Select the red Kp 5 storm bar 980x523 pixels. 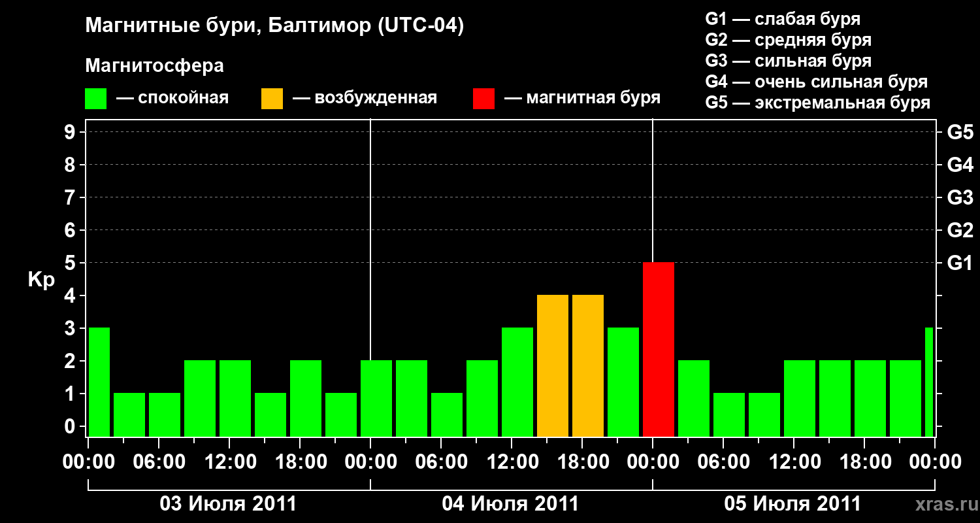click(659, 349)
